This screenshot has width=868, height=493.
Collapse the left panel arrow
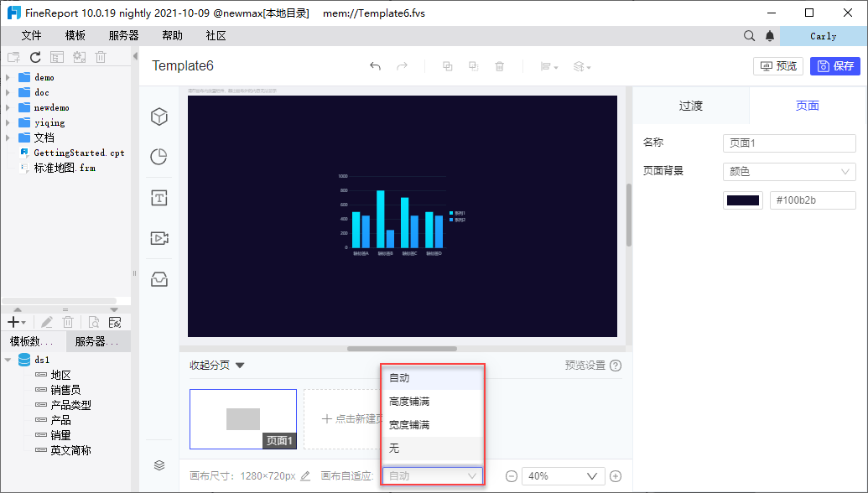(135, 56)
